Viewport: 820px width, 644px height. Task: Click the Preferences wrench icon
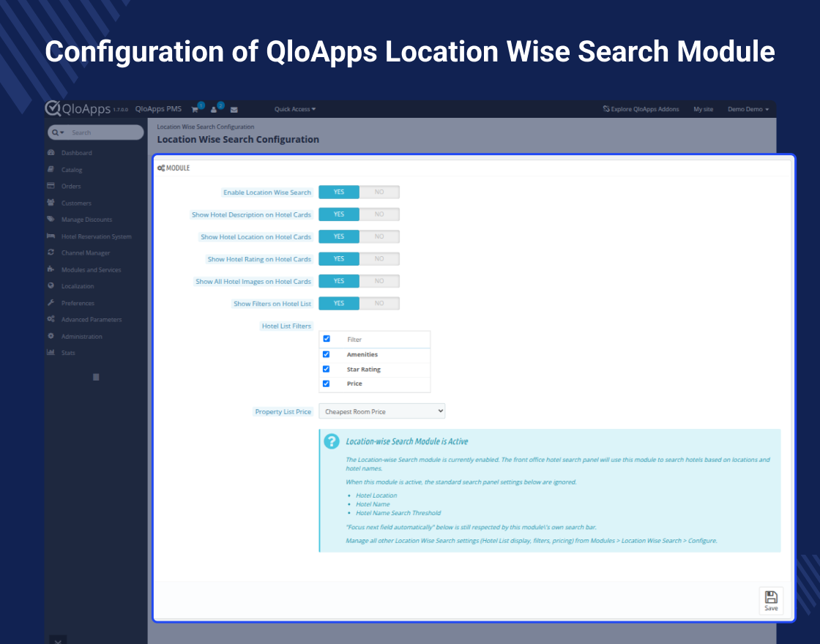tap(51, 303)
